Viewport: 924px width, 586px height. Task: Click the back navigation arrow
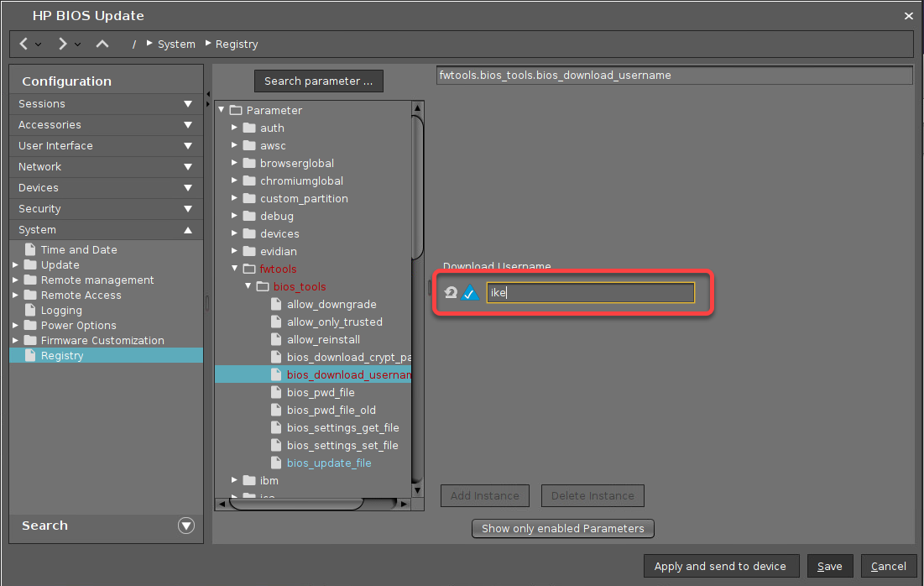pyautogui.click(x=23, y=44)
